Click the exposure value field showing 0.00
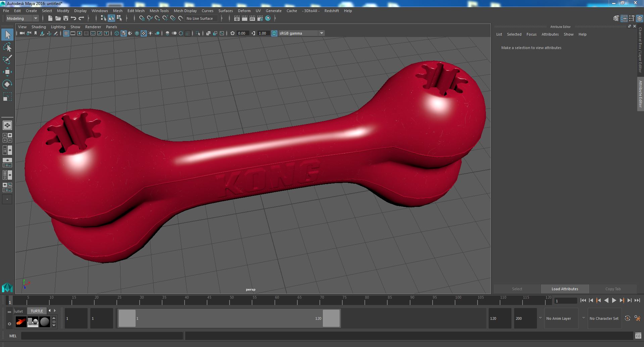The image size is (644, 347). [242, 33]
